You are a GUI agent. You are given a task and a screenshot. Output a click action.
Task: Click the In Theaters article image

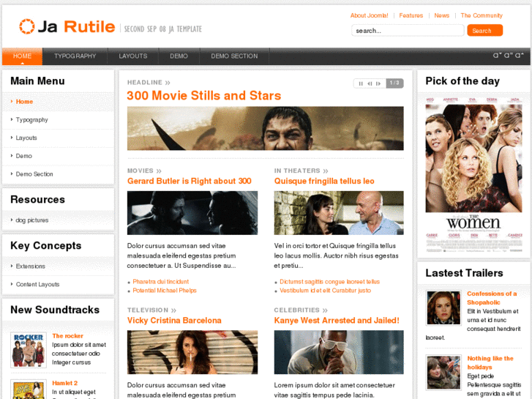click(339, 213)
